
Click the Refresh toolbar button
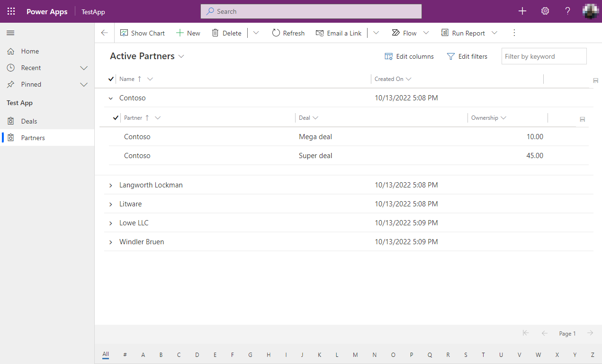click(x=288, y=33)
